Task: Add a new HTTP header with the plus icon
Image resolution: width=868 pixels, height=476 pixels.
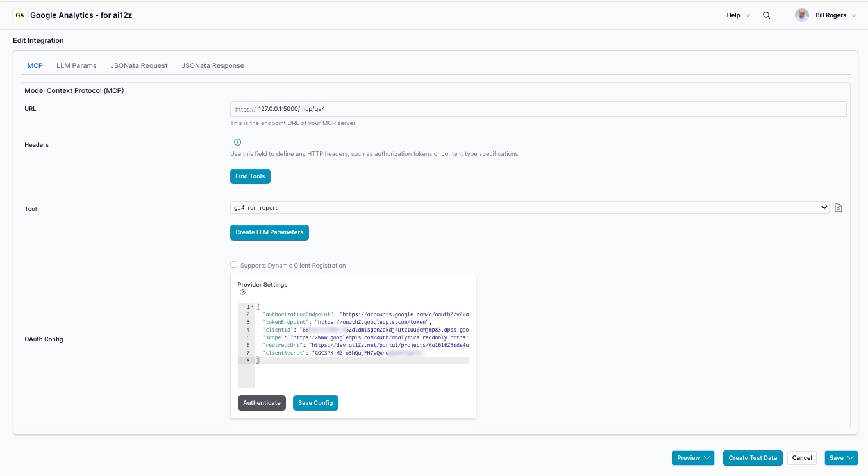Action: tap(237, 142)
